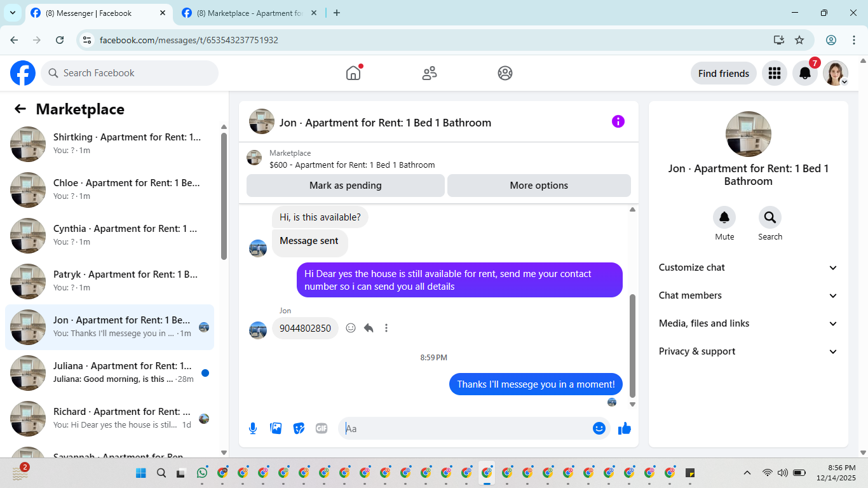Open the account profile picture menu
The height and width of the screenshot is (488, 868).
(x=836, y=73)
